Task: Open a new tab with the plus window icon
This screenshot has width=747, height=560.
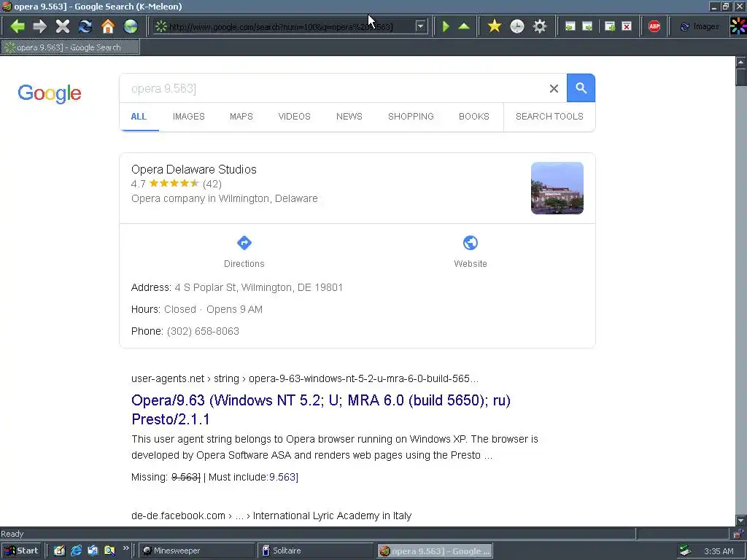Action: [610, 26]
